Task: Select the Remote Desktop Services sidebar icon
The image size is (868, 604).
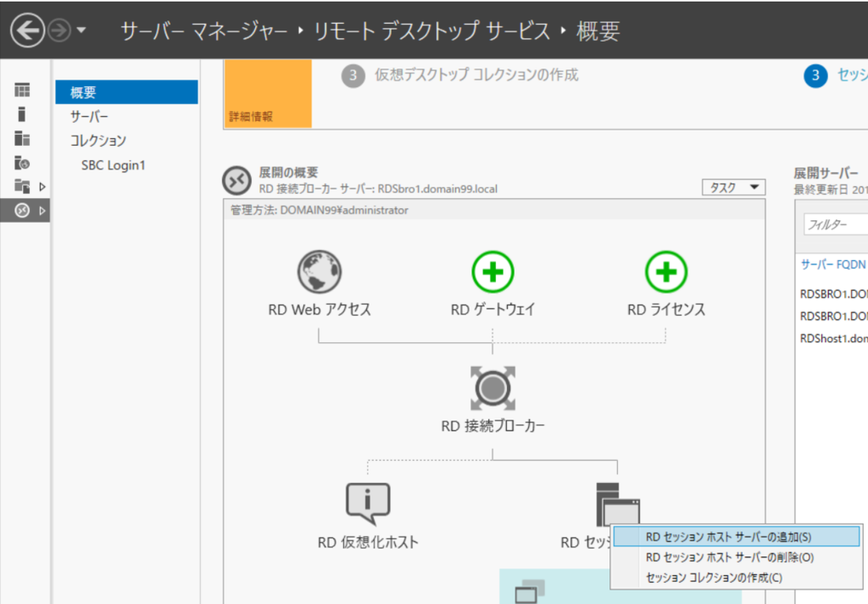Action: click(22, 210)
